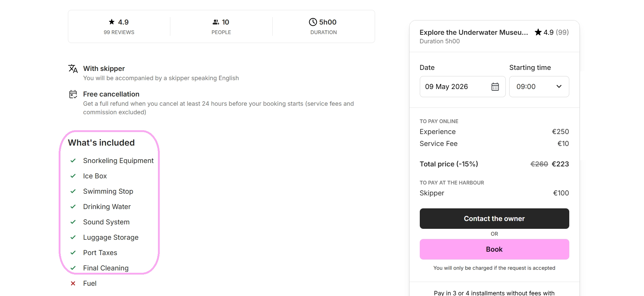Viewport: 644px width, 296px height.
Task: Click the clock icon beside 5h00 duration
Action: click(x=313, y=22)
